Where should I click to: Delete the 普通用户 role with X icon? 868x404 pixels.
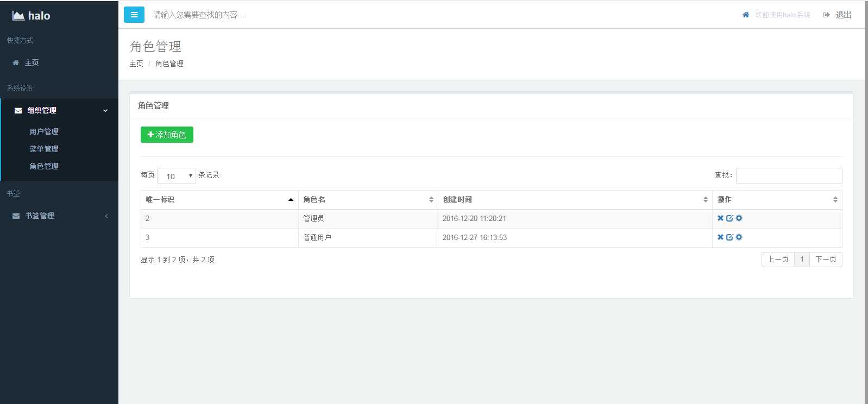[720, 237]
